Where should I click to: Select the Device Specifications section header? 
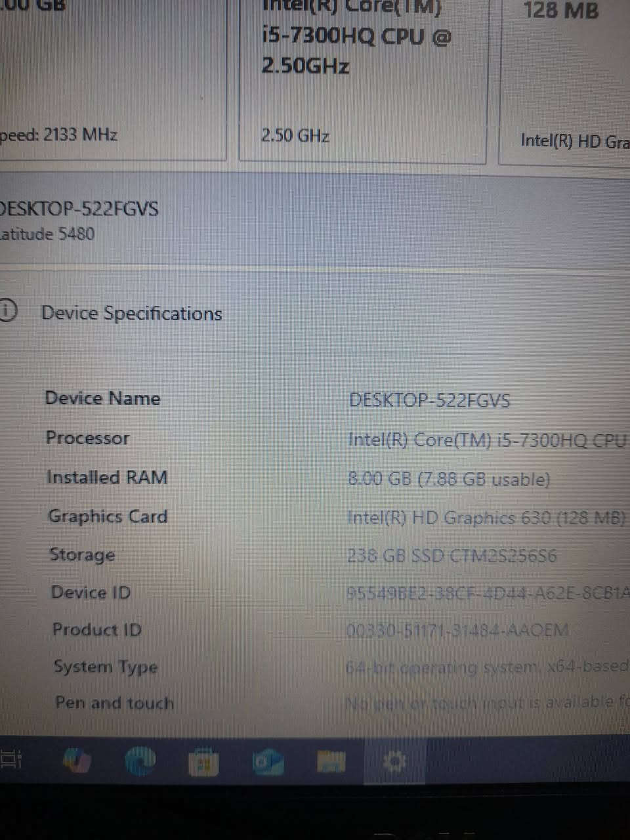tap(131, 313)
